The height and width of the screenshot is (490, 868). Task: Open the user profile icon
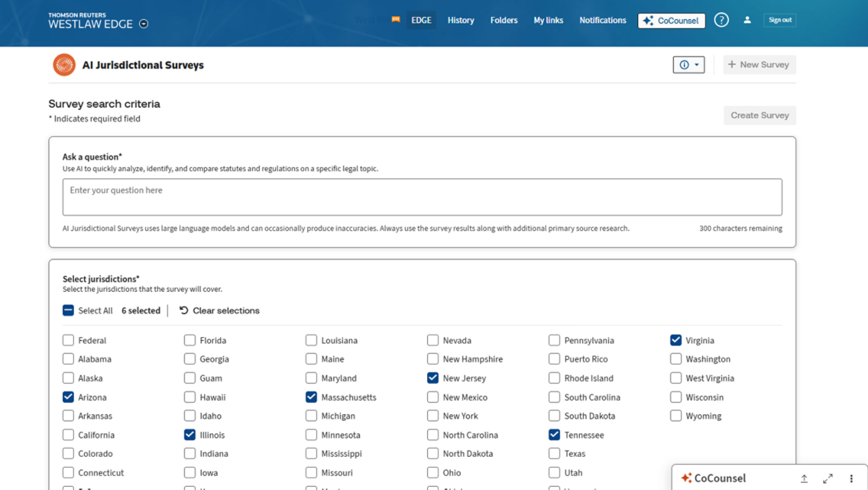747,20
